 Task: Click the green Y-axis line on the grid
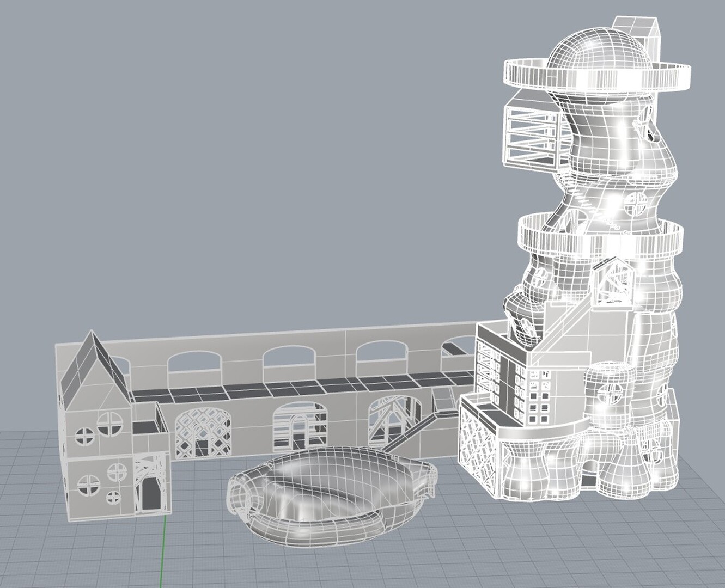(x=163, y=552)
